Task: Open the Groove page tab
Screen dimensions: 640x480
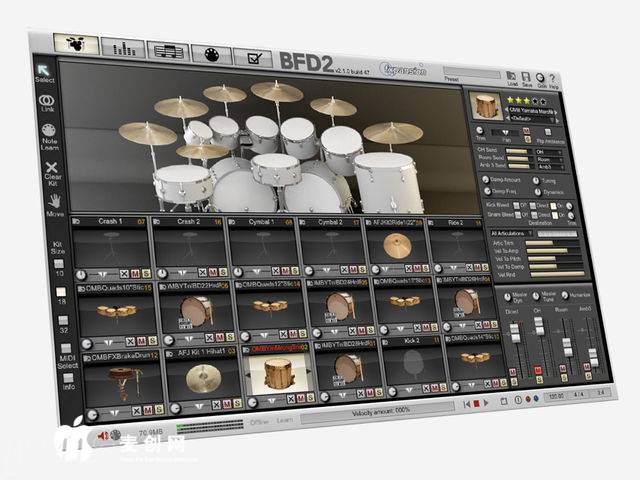Action: point(169,49)
